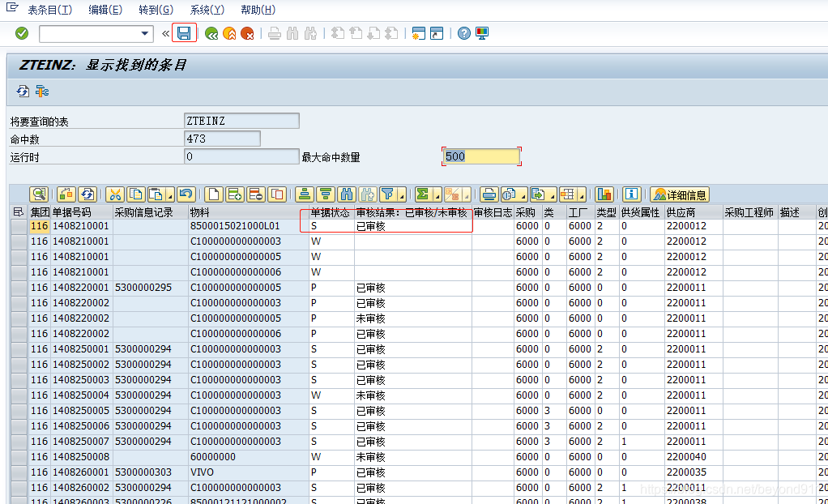Sort ascending using the grid toolbar icon
The width and height of the screenshot is (828, 504).
point(304,194)
